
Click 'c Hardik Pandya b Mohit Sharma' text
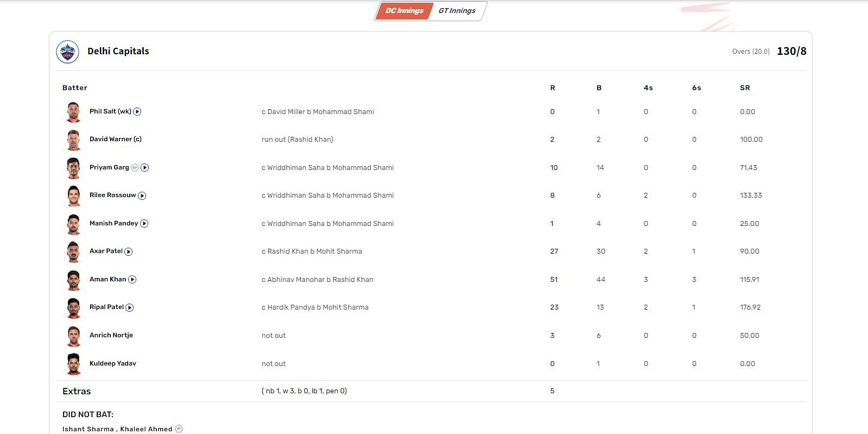click(315, 307)
